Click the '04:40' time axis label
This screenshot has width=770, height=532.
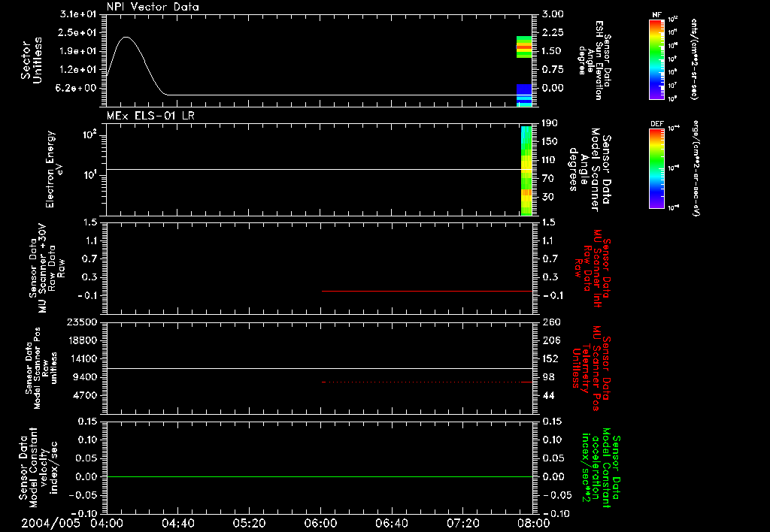[x=177, y=523]
